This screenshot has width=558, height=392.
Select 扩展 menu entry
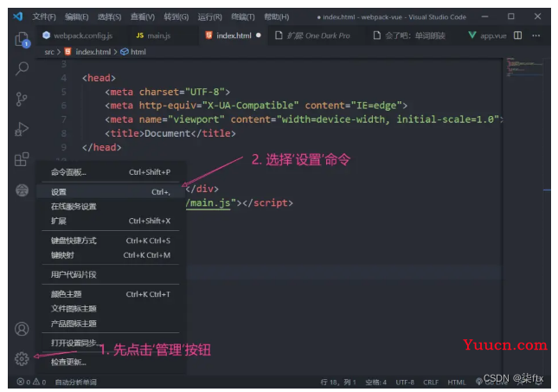pyautogui.click(x=111, y=222)
